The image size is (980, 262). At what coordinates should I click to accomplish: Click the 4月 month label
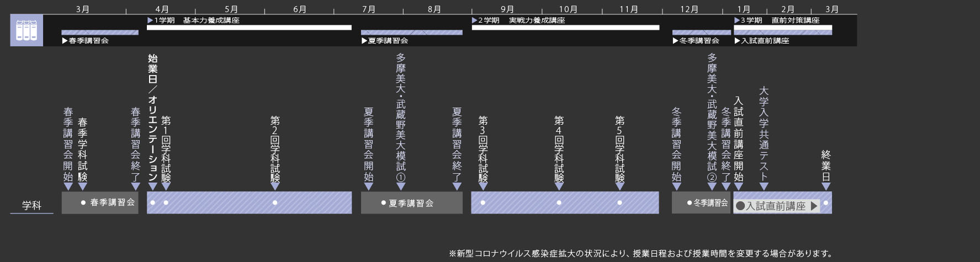[162, 9]
